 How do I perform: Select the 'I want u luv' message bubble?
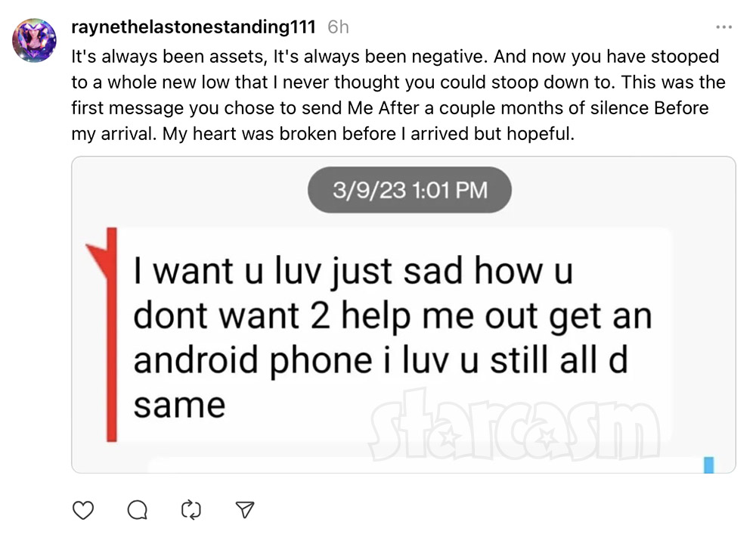pos(395,335)
